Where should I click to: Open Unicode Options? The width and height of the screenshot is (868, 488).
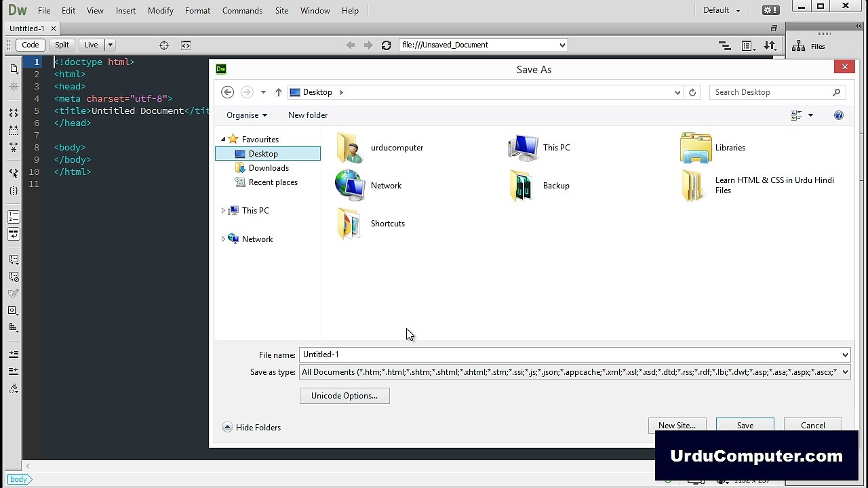[x=344, y=396]
